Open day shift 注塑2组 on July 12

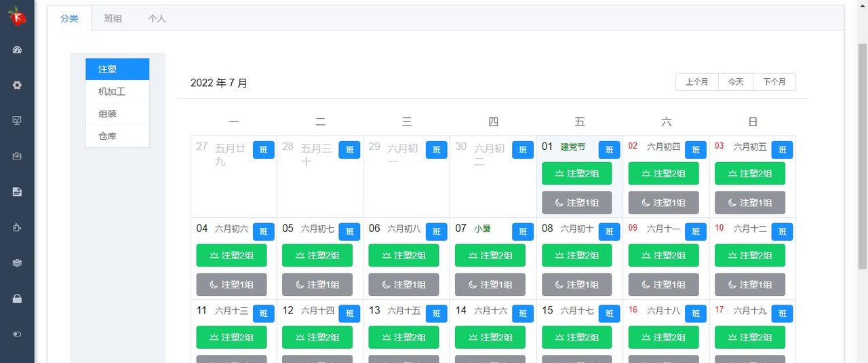click(317, 337)
